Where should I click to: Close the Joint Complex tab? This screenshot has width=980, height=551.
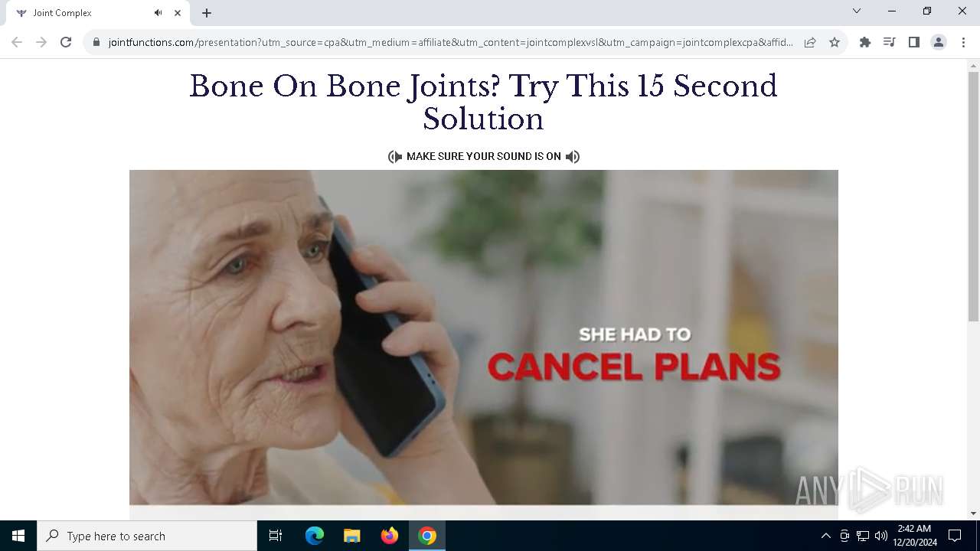[x=178, y=13]
